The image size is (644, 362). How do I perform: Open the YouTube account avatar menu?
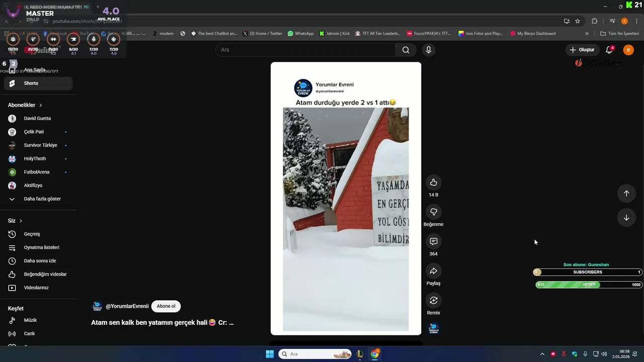click(628, 50)
